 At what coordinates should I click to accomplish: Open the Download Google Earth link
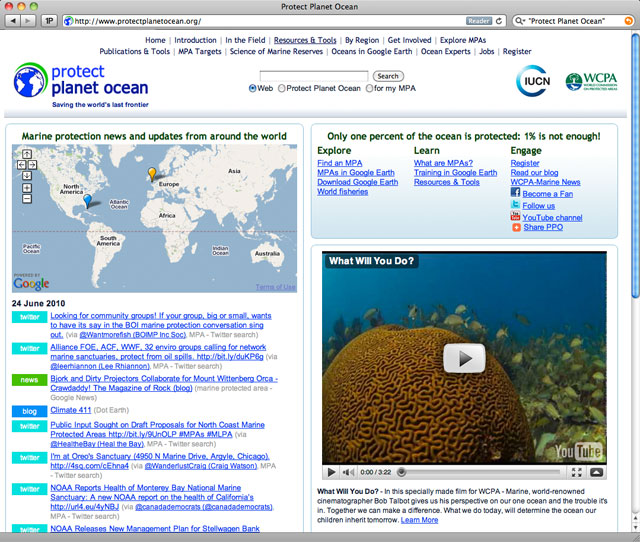tap(358, 182)
